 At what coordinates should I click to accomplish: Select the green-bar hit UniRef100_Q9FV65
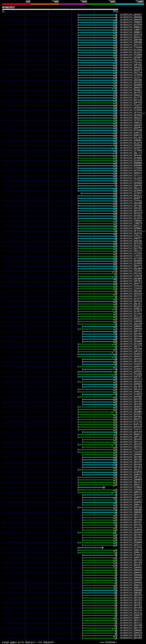131,103
